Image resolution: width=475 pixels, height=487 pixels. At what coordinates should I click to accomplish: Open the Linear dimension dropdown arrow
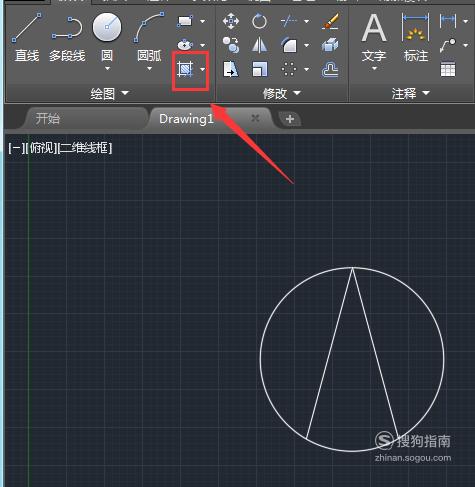click(466, 21)
